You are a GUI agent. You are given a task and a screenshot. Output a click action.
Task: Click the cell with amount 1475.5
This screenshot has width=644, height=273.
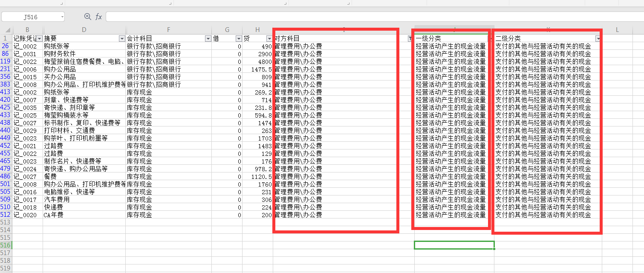(x=257, y=69)
